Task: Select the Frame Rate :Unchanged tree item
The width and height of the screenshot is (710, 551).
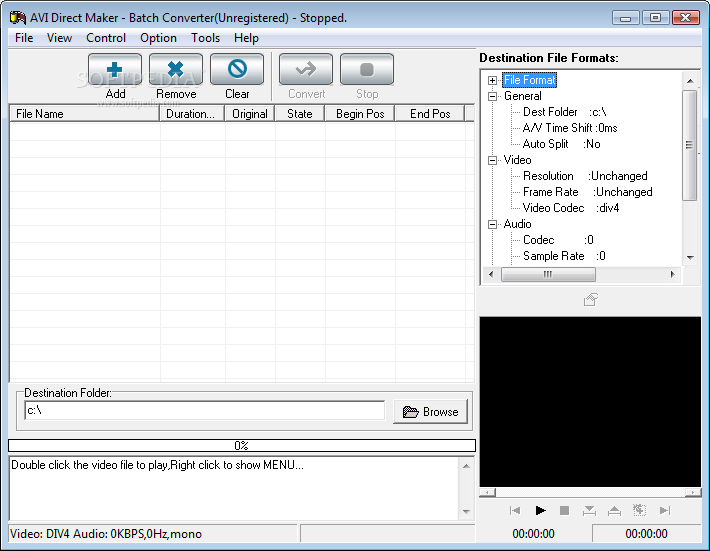Action: pyautogui.click(x=587, y=192)
